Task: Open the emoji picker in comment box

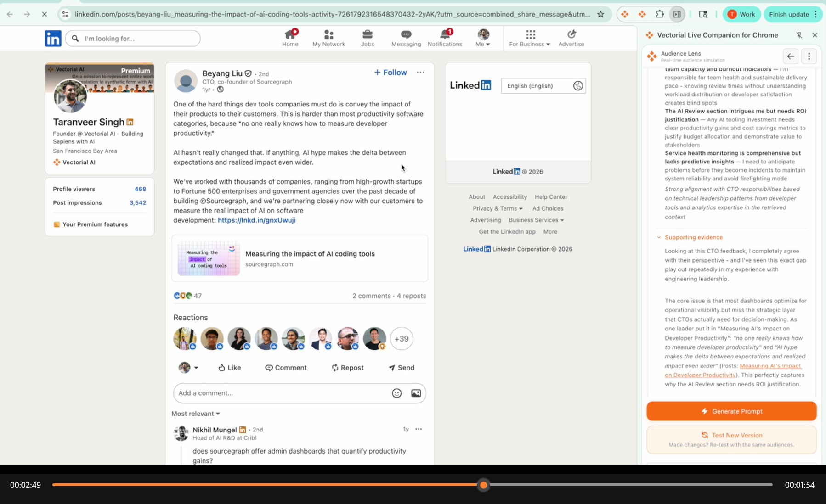Action: pos(397,393)
